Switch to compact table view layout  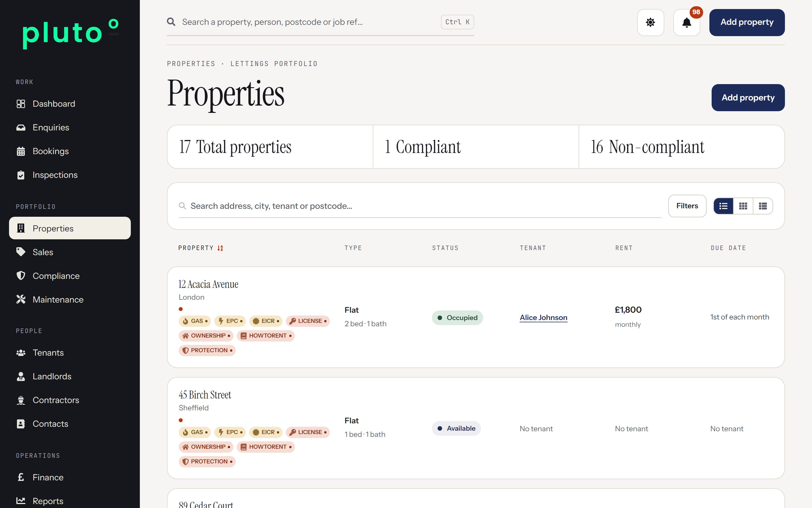[763, 206]
